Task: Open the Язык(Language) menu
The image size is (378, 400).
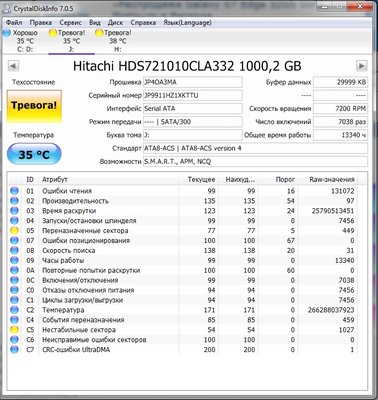Action: click(x=187, y=23)
